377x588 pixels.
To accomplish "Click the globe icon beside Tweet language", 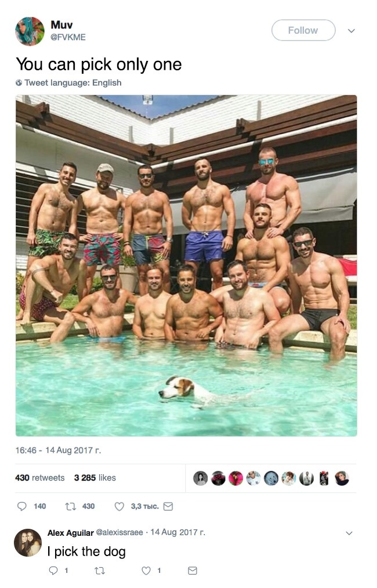I will (x=19, y=82).
